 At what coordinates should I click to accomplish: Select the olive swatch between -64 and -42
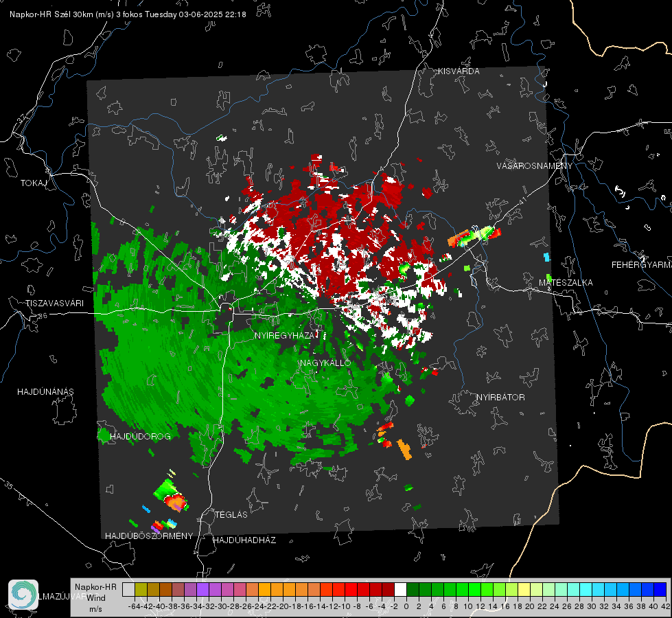click(x=141, y=589)
